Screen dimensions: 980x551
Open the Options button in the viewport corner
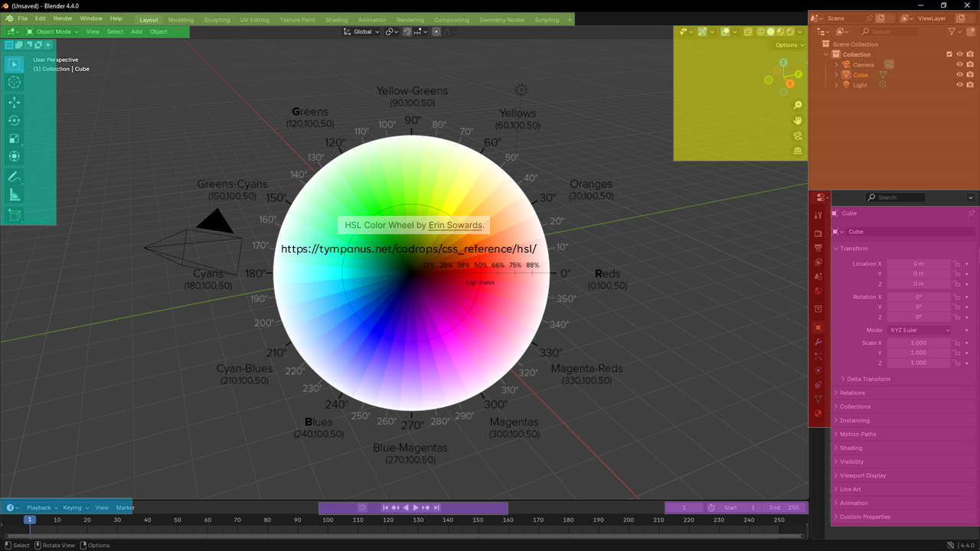[x=788, y=44]
